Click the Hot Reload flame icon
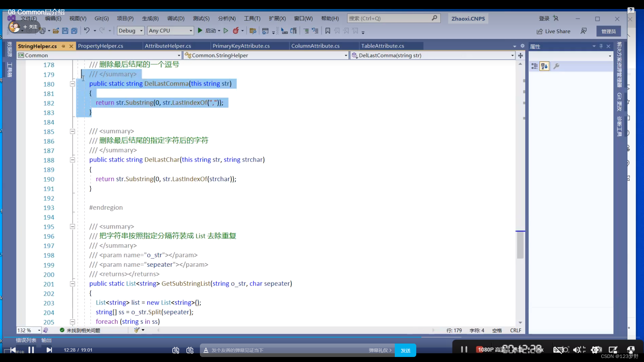 click(236, 31)
